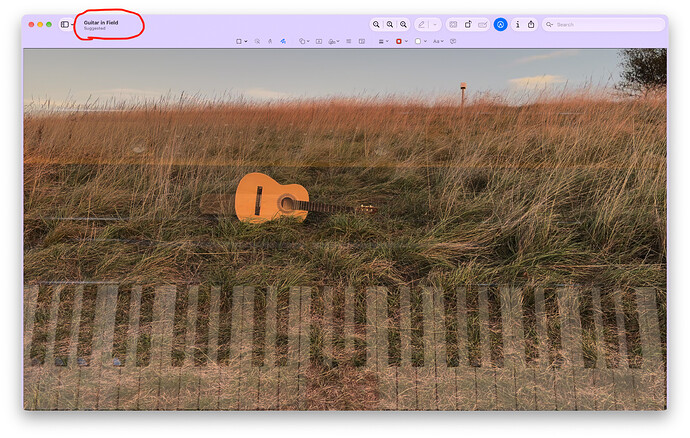Image resolution: width=690 pixels, height=438 pixels.
Task: Open the selection tools dropdown
Action: pyautogui.click(x=241, y=41)
